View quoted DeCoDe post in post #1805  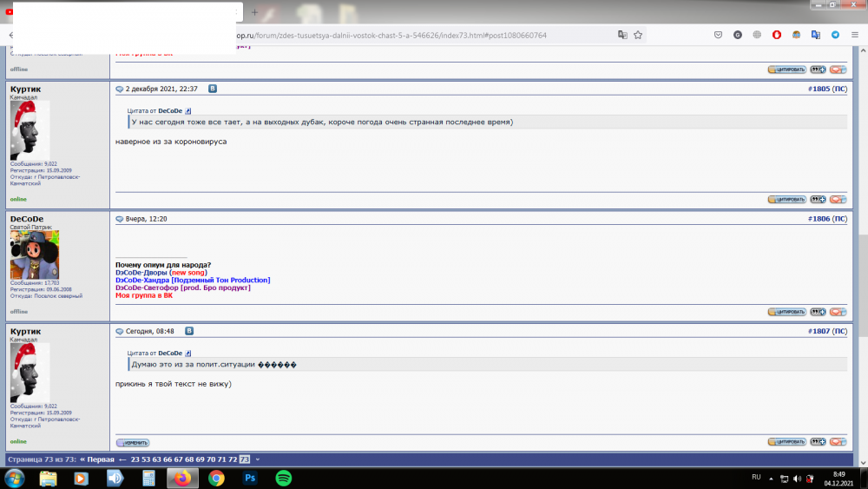point(188,111)
